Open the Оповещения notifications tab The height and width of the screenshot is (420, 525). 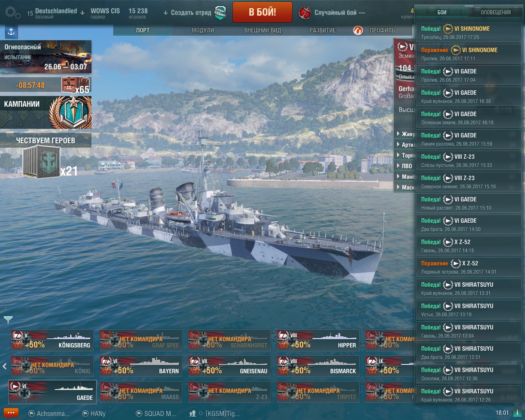495,12
